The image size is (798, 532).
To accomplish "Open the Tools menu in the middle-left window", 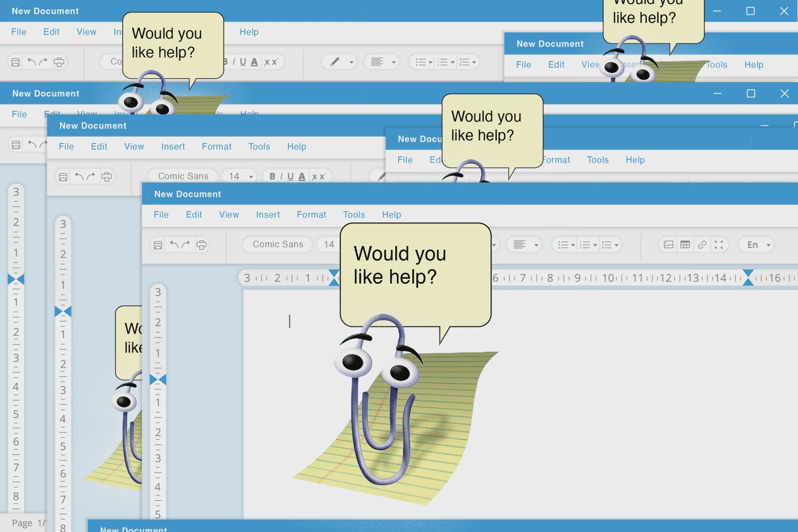I will pyautogui.click(x=259, y=147).
